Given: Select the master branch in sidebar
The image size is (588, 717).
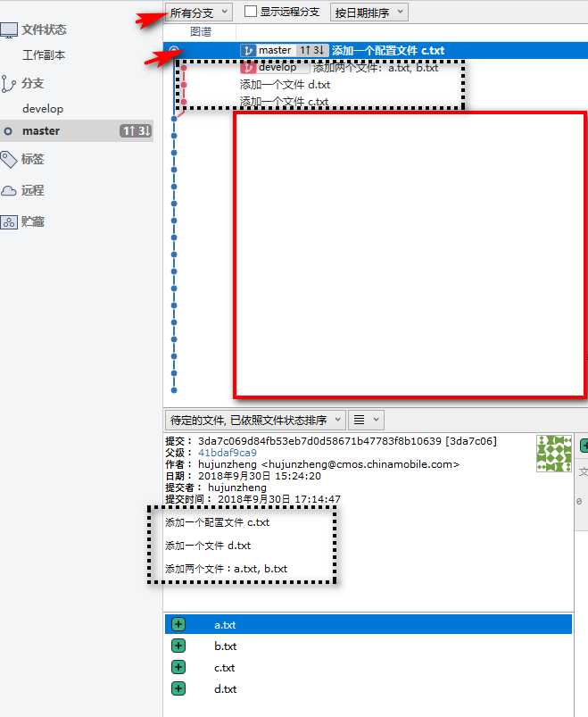Looking at the screenshot, I should (77, 131).
